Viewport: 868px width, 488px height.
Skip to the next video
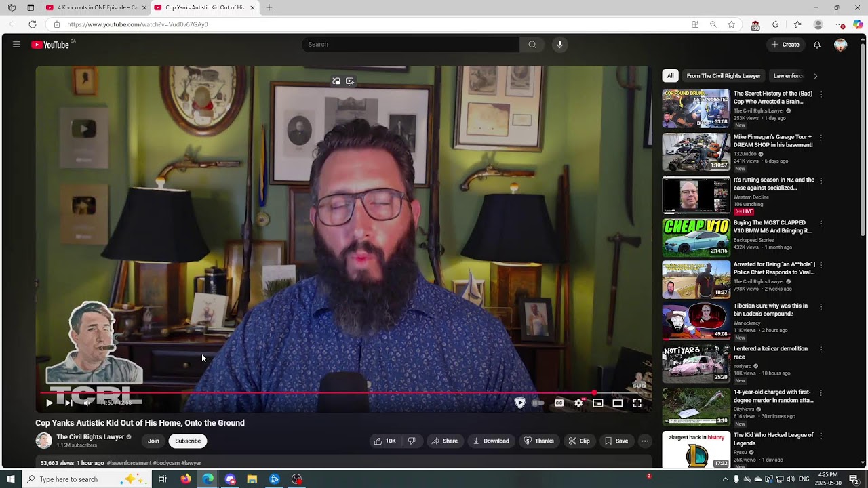click(x=68, y=403)
